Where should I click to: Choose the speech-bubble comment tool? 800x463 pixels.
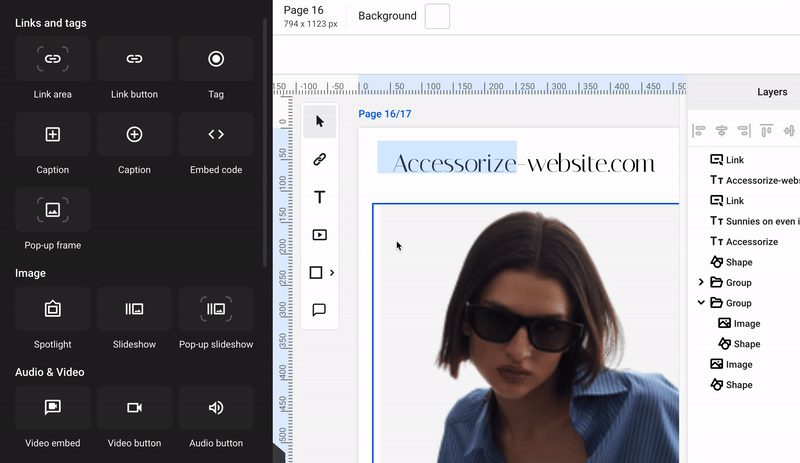click(x=319, y=310)
